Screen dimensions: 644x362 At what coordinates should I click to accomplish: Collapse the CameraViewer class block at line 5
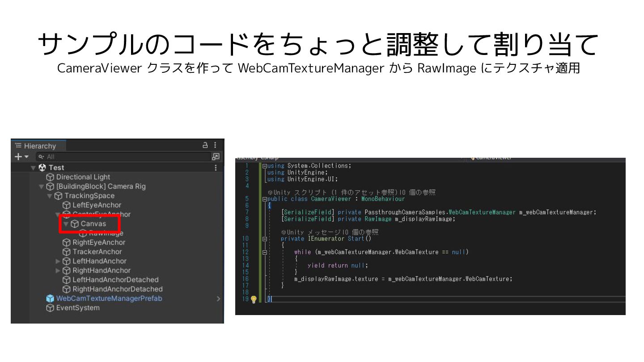tap(264, 199)
